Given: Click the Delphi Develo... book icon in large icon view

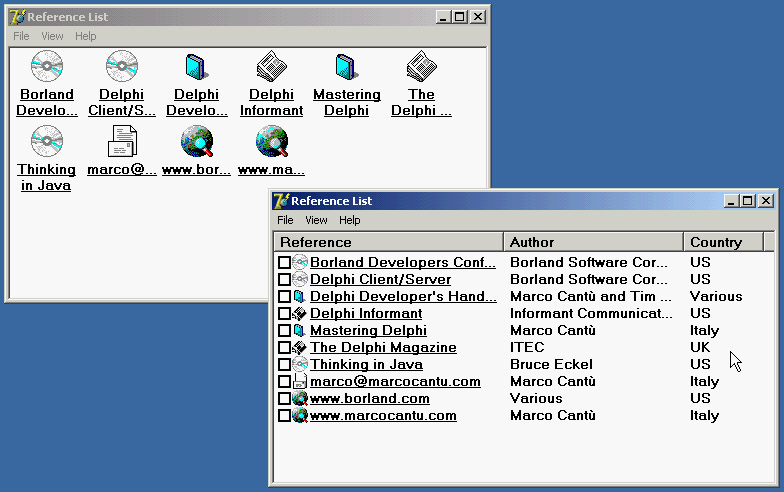Looking at the screenshot, I should (x=196, y=67).
